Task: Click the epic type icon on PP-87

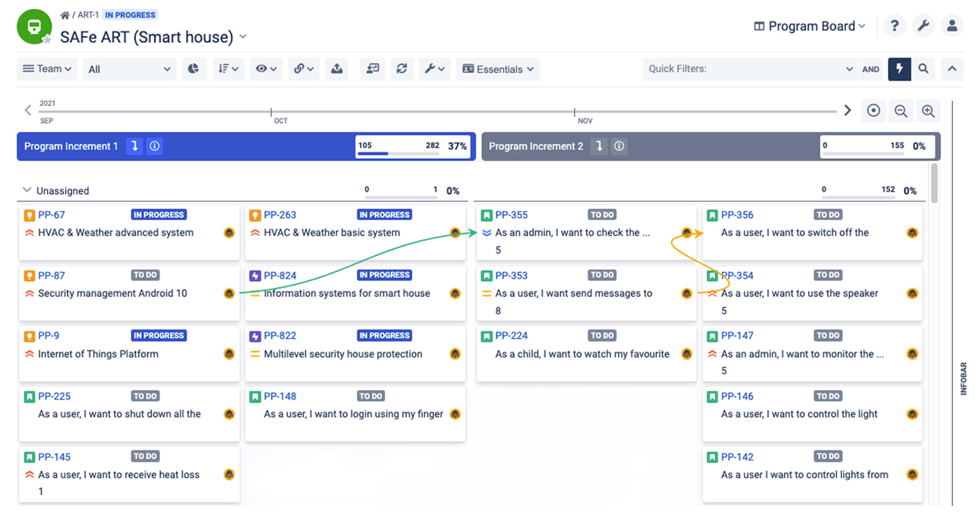Action: pos(29,275)
